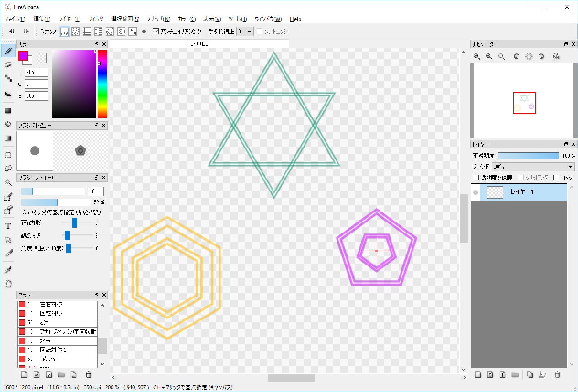Open the スナップ(N) menu
This screenshot has width=578, height=392.
[x=158, y=19]
